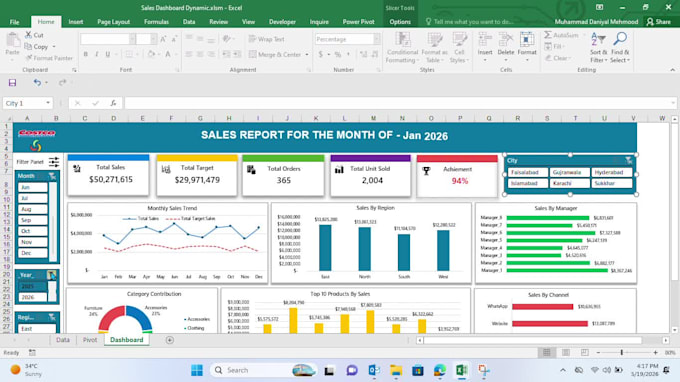Switch to the Formulas tab
The image size is (680, 382).
pos(156,22)
